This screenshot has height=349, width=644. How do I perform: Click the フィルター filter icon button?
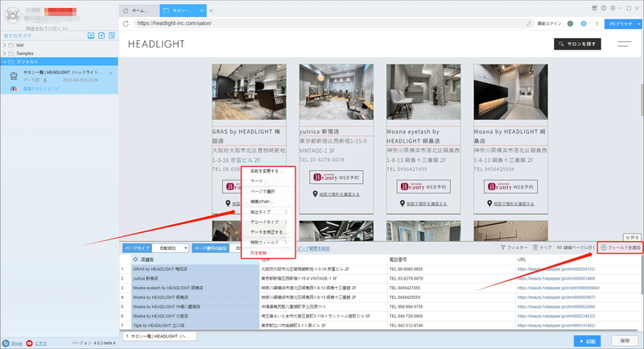[x=514, y=248]
